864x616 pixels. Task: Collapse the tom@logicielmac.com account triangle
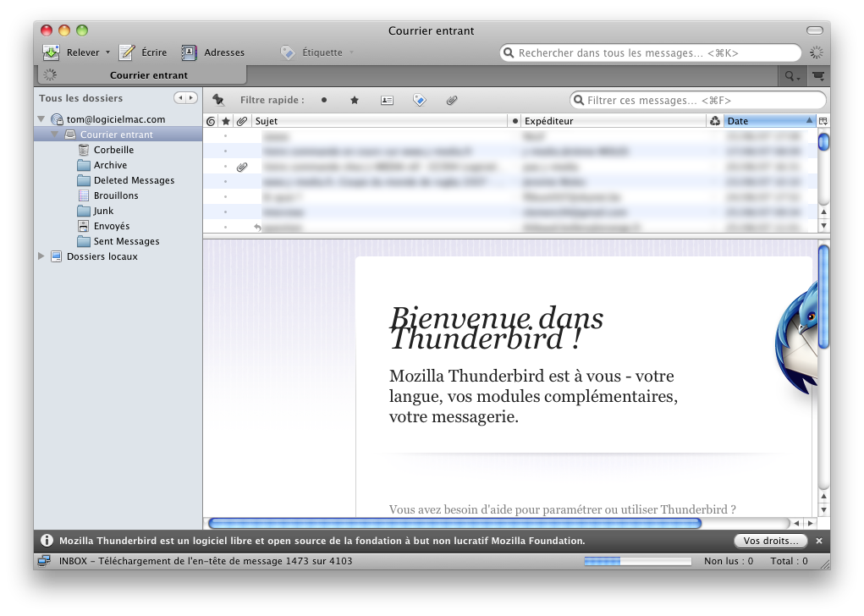point(41,119)
